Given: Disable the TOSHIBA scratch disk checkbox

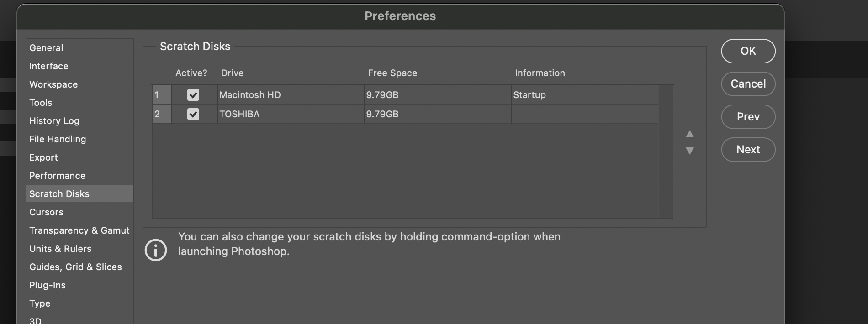Looking at the screenshot, I should click(x=193, y=114).
